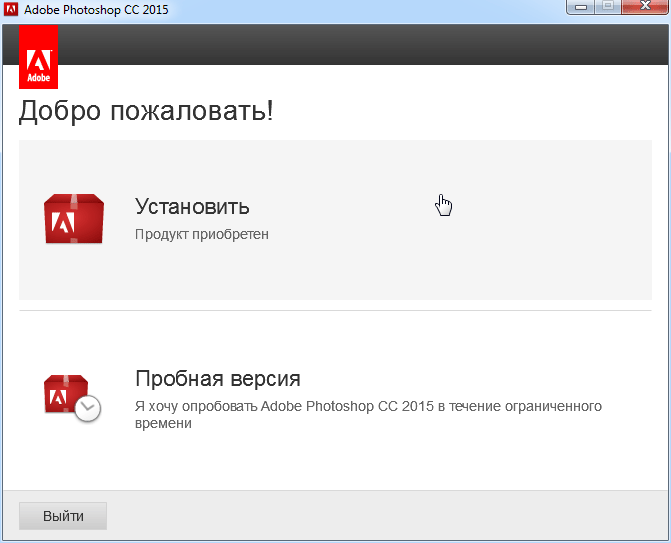Click the Adobe logo in the header
The image size is (671, 543).
pos(39,57)
